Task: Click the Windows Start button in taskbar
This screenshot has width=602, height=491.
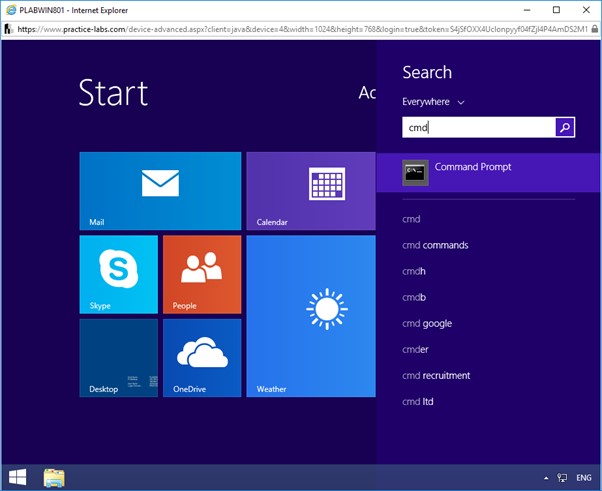Action: click(17, 477)
